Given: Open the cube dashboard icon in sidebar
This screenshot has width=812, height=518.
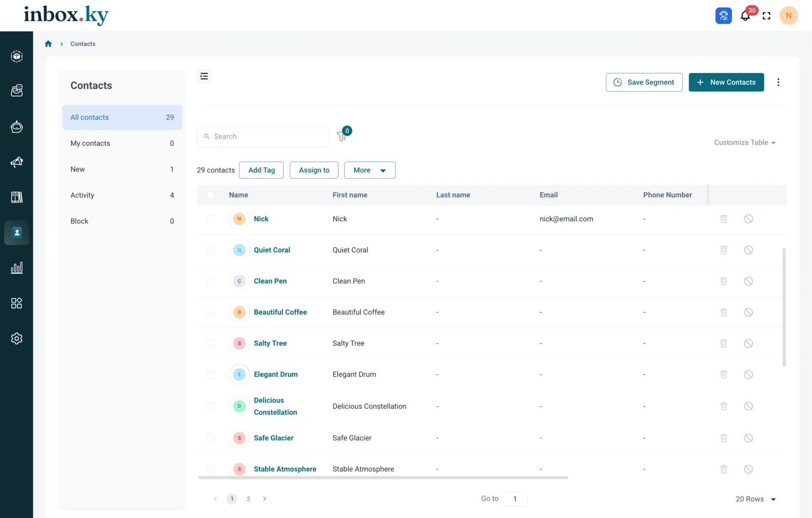Looking at the screenshot, I should (17, 56).
